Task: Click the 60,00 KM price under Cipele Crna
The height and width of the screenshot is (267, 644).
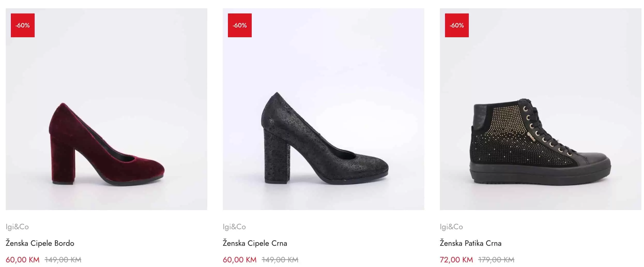Action: [x=240, y=259]
